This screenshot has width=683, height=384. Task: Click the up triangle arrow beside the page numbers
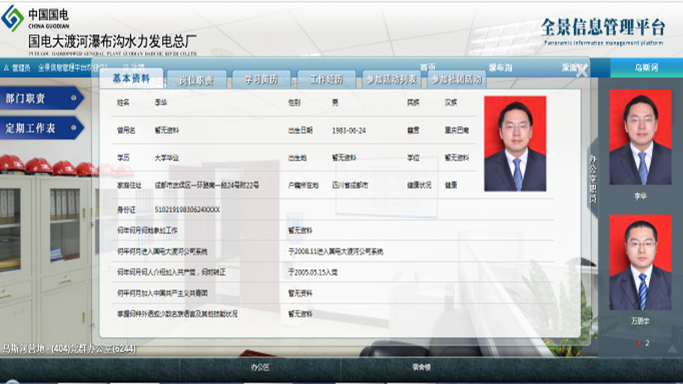(672, 348)
